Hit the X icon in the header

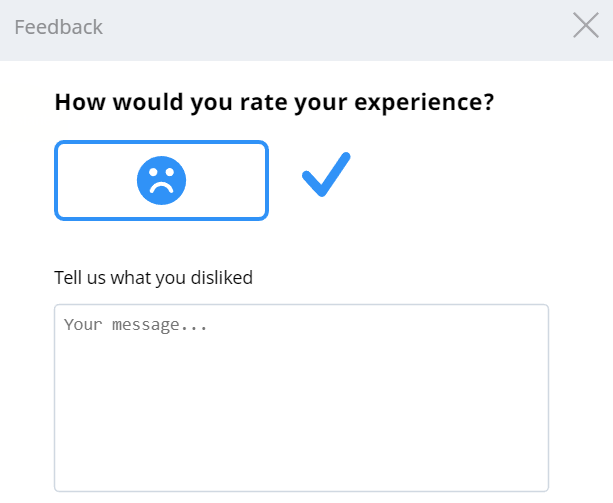(586, 26)
